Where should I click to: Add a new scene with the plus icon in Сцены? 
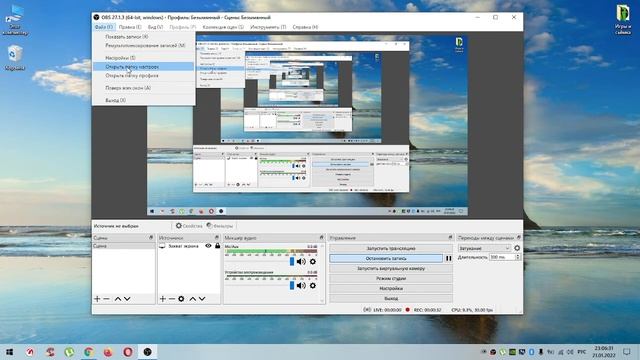click(x=97, y=299)
